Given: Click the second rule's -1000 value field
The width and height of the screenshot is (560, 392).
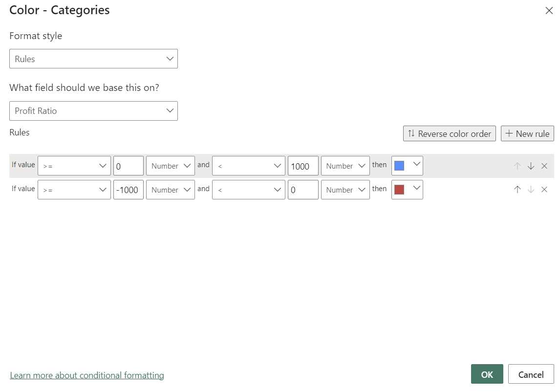Looking at the screenshot, I should tap(129, 190).
